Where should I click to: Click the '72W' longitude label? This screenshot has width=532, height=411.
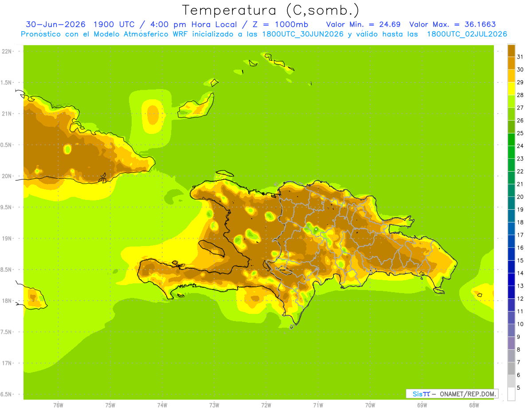(x=266, y=405)
